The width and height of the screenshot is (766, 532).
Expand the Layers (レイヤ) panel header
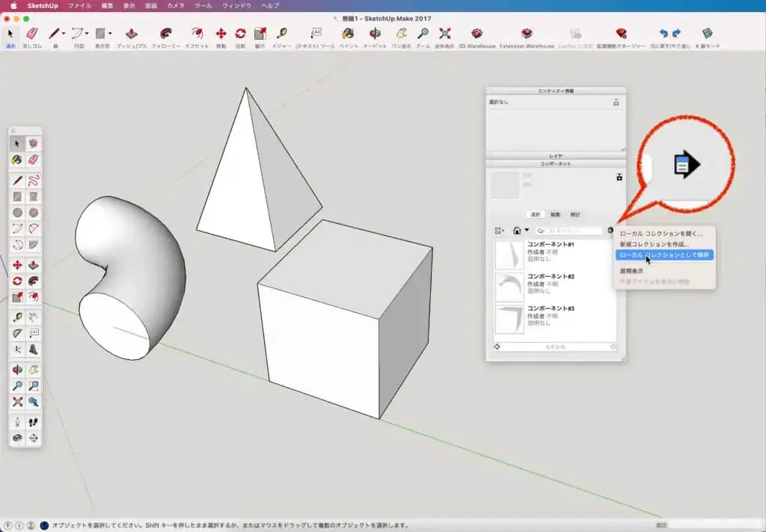[x=556, y=156]
